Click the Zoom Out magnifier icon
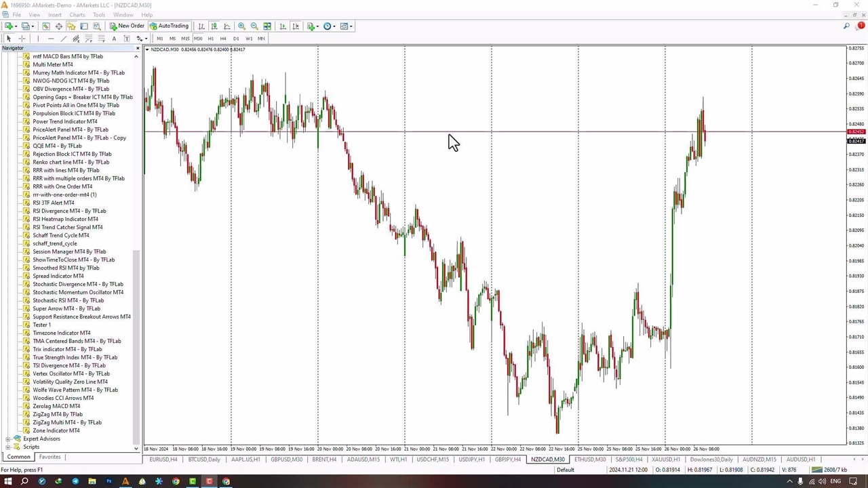Viewport: 868px width, 488px height. coord(254,26)
